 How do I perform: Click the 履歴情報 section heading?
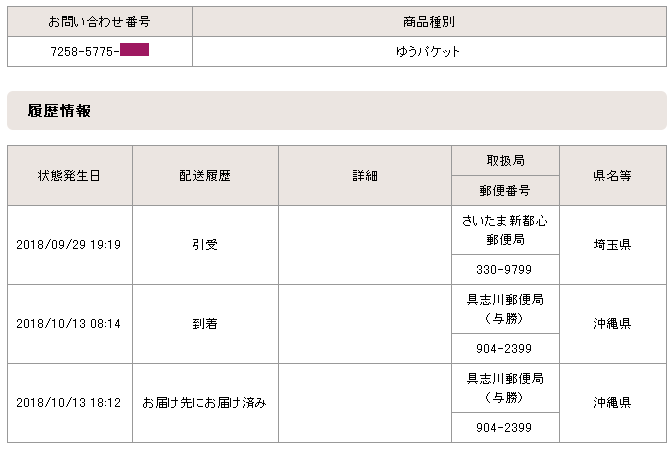pos(59,110)
